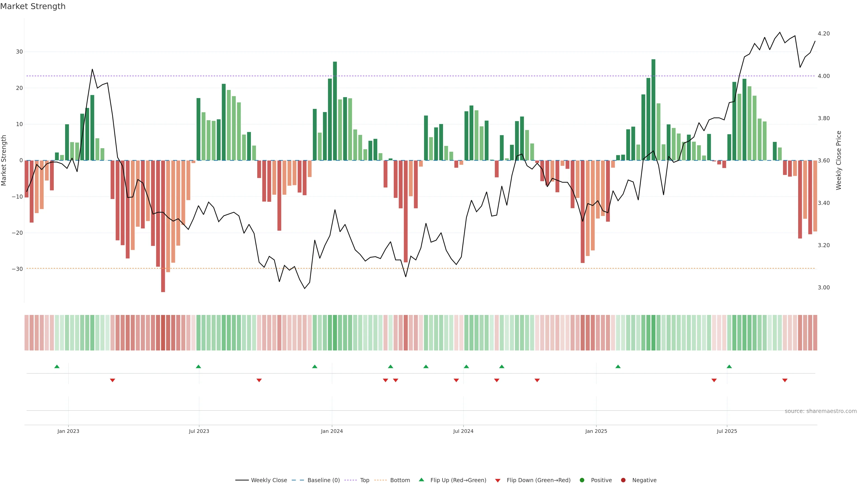The width and height of the screenshot is (868, 488).
Task: Click the first green flip-up triangle marker
Action: [57, 366]
